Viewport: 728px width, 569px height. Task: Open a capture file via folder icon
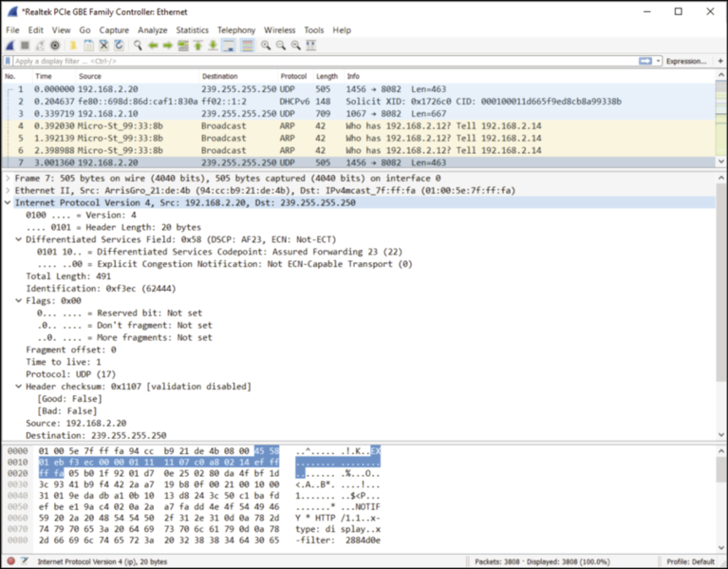coord(73,46)
